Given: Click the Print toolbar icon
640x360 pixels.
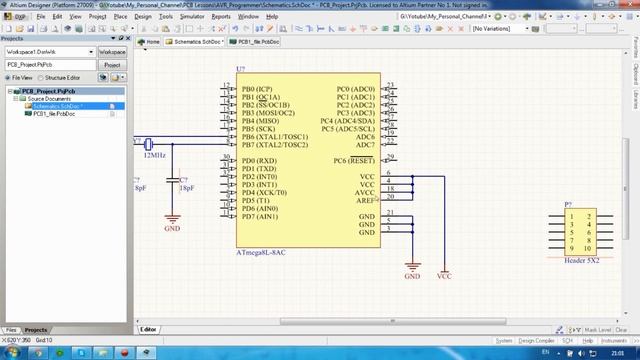Looking at the screenshot, I should pyautogui.click(x=43, y=29).
